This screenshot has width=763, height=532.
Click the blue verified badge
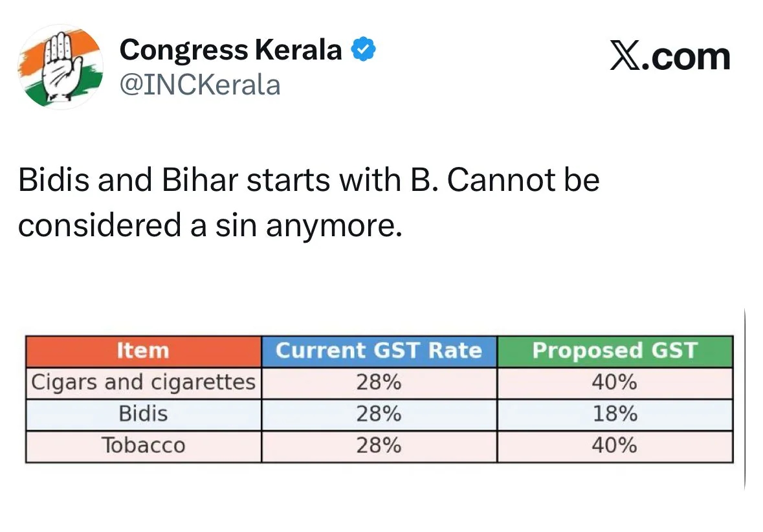(x=364, y=49)
